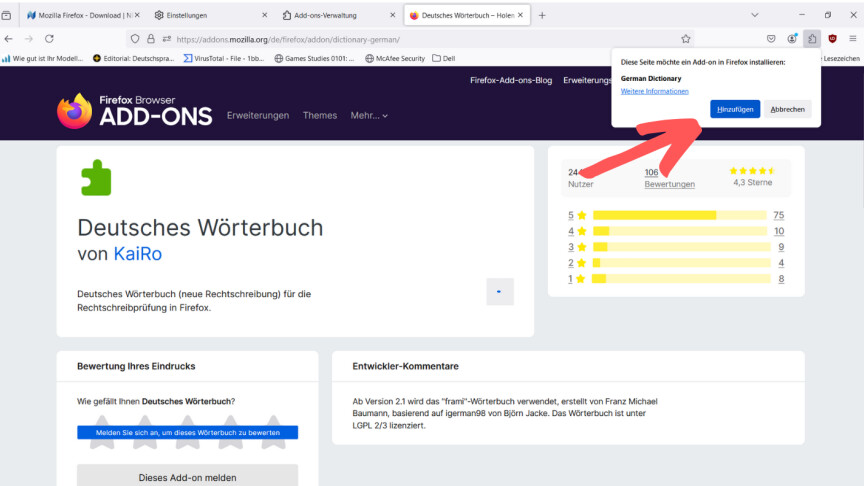The height and width of the screenshot is (486, 864).
Task: Open the Firefox View icon left of tabs
Action: click(x=6, y=15)
